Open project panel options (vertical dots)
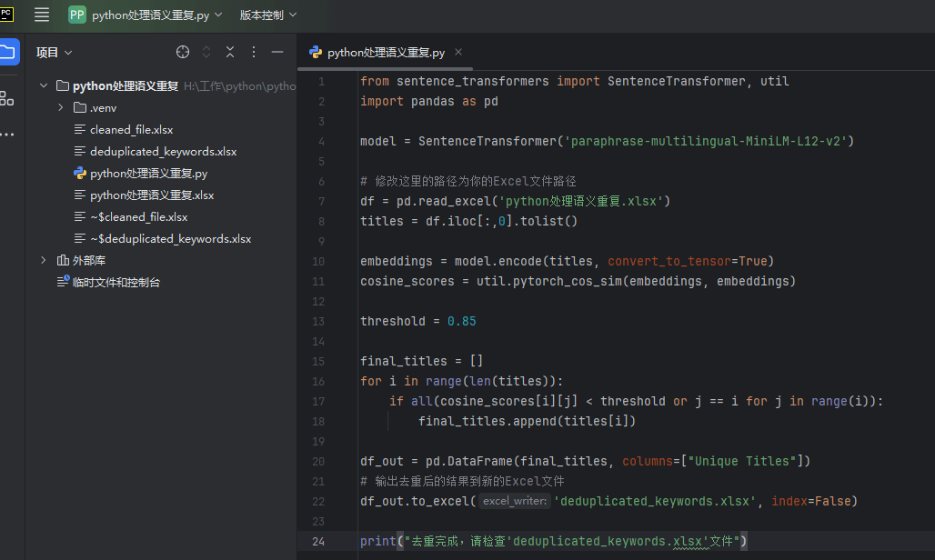Screen dimensions: 935x560 click(254, 52)
